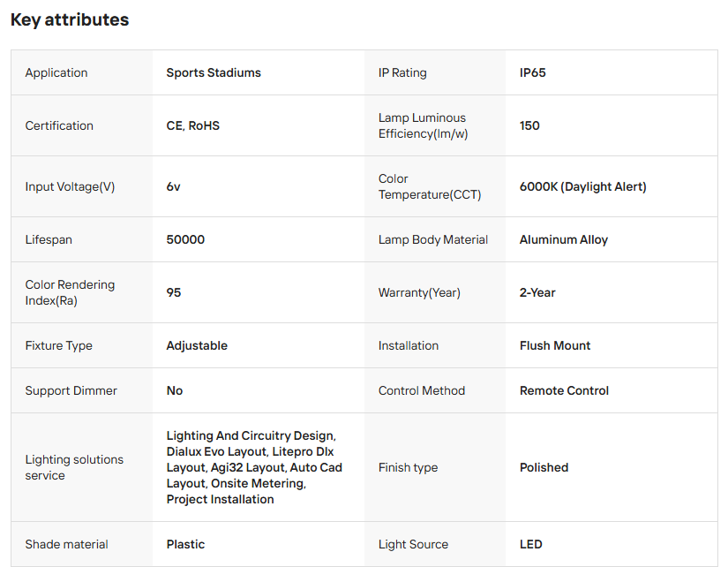Click the Color Rendering Index label

70,292
